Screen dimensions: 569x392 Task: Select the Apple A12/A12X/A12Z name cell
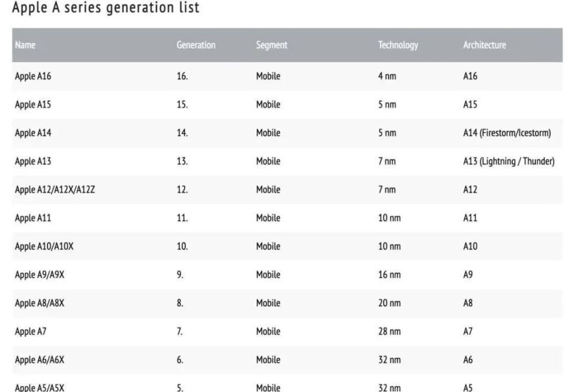[55, 189]
